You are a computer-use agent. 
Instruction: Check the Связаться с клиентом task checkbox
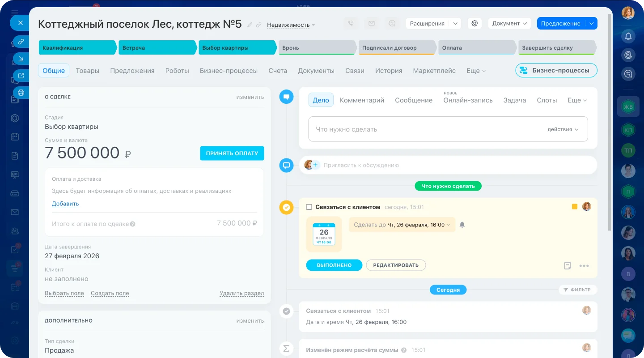[x=309, y=207]
